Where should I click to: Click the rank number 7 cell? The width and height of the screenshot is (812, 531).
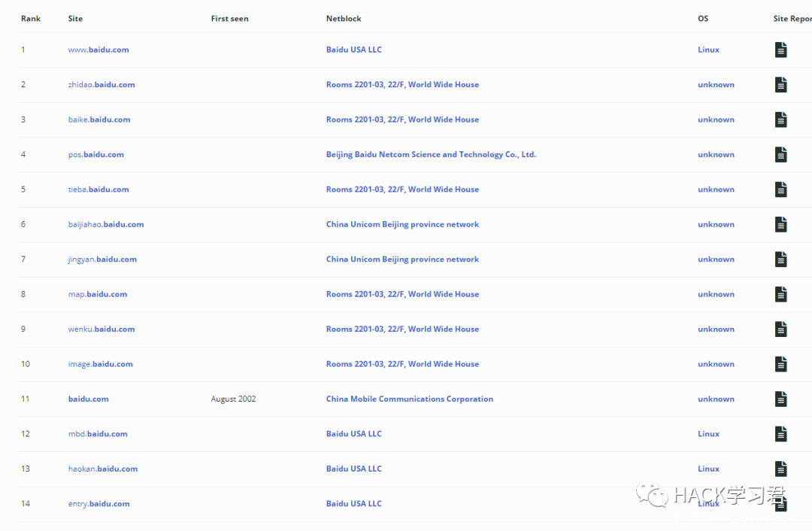(x=23, y=259)
